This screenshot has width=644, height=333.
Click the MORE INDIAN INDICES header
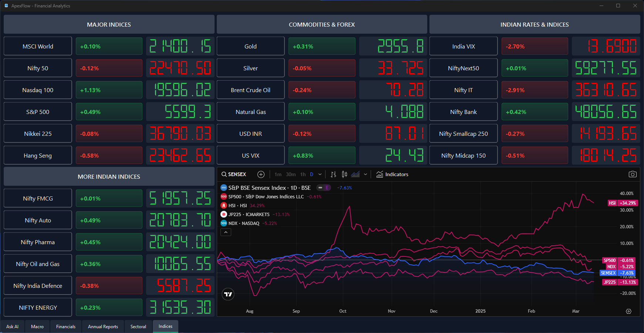click(109, 176)
